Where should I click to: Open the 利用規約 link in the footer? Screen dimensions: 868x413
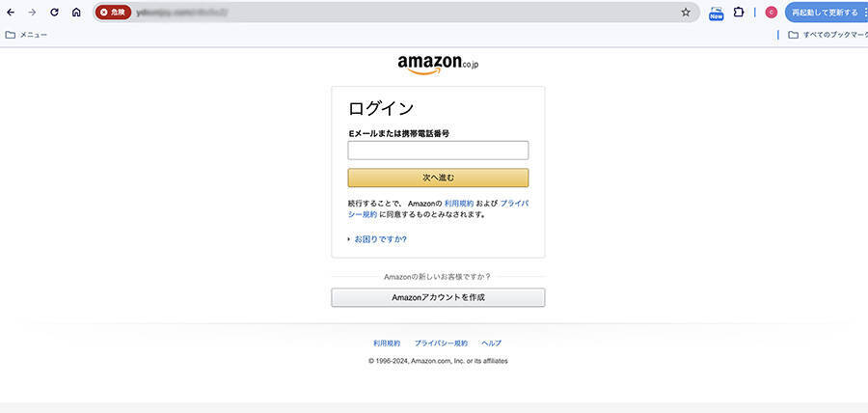[x=387, y=344]
